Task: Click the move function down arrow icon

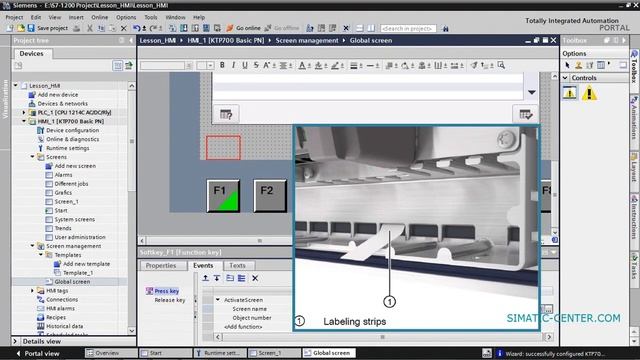Action: coord(217,278)
